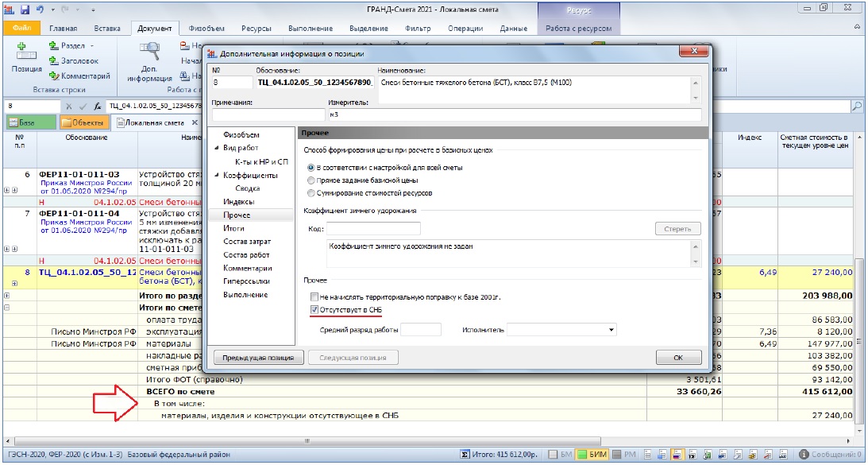The width and height of the screenshot is (868, 465).
Task: Click the Предыдущая позиция button
Action: tap(258, 358)
